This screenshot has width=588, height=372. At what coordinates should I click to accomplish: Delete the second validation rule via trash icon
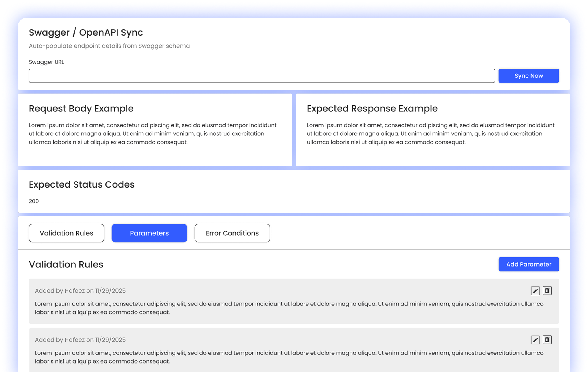click(x=547, y=340)
